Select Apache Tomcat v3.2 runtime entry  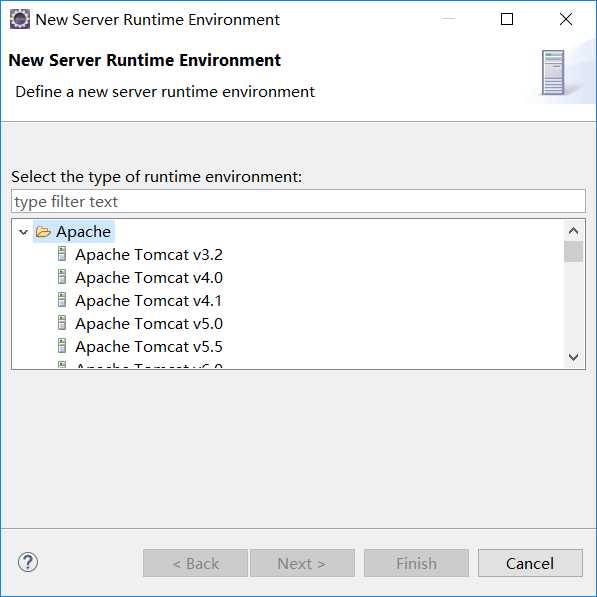click(149, 255)
